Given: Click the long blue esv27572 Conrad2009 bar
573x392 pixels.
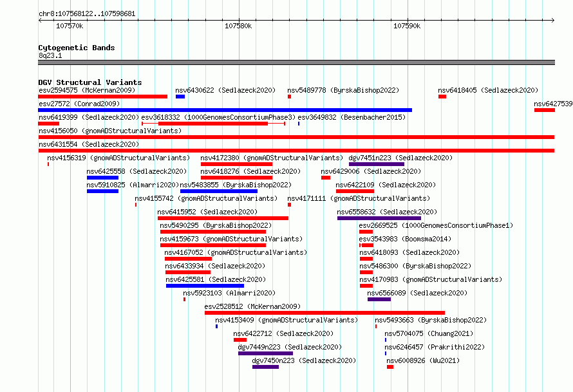Looking at the screenshot, I should (x=225, y=110).
